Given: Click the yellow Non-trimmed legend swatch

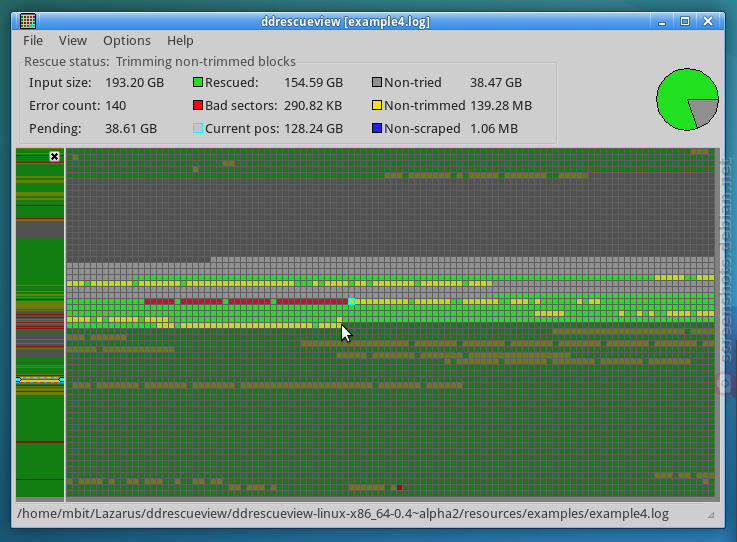Looking at the screenshot, I should point(377,105).
